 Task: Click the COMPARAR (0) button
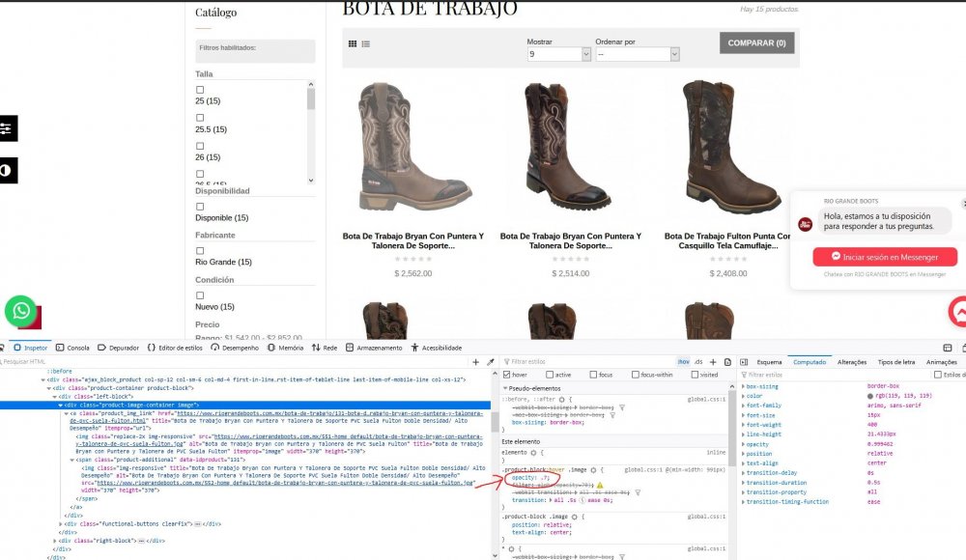756,43
